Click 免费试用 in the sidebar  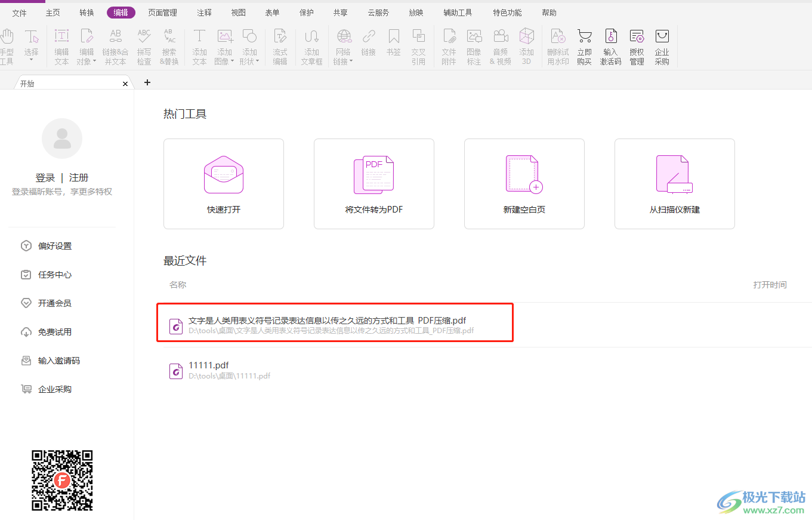coord(47,332)
